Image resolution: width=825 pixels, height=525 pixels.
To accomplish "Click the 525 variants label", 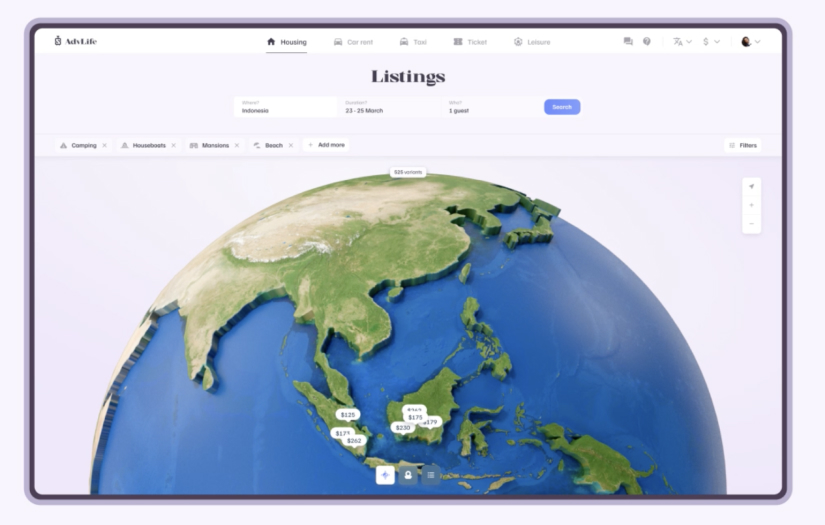I will coord(408,172).
